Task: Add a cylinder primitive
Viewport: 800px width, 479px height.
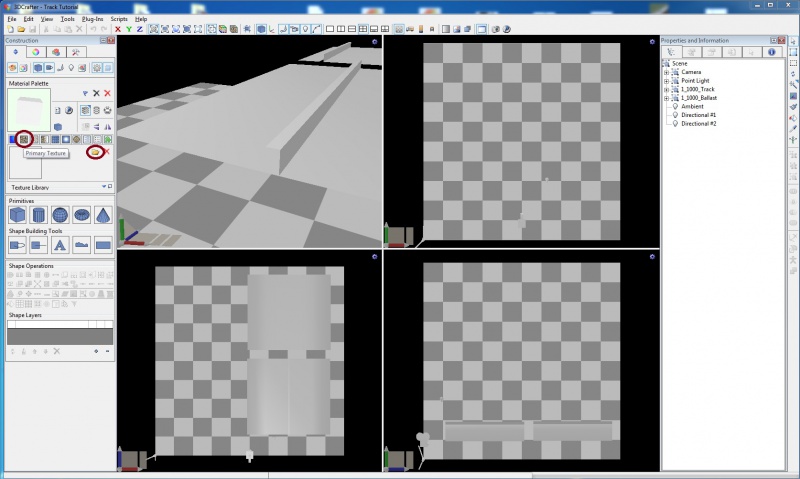Action: coord(39,215)
